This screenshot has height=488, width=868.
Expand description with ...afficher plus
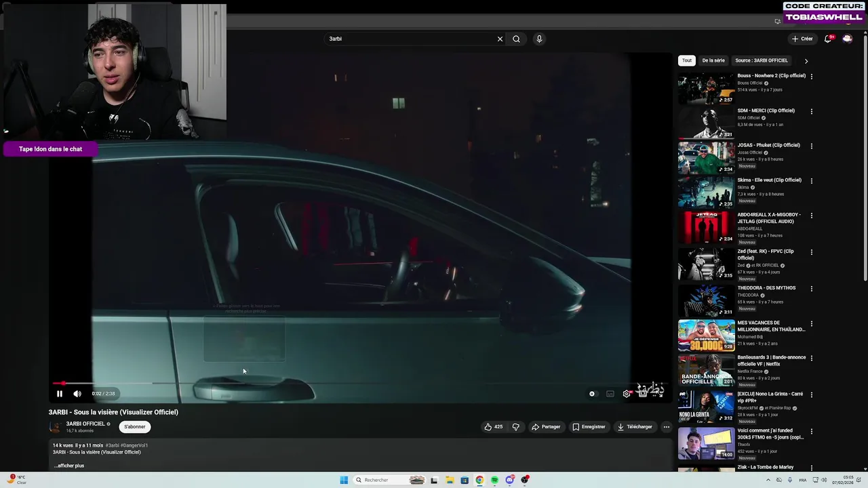[69, 466]
